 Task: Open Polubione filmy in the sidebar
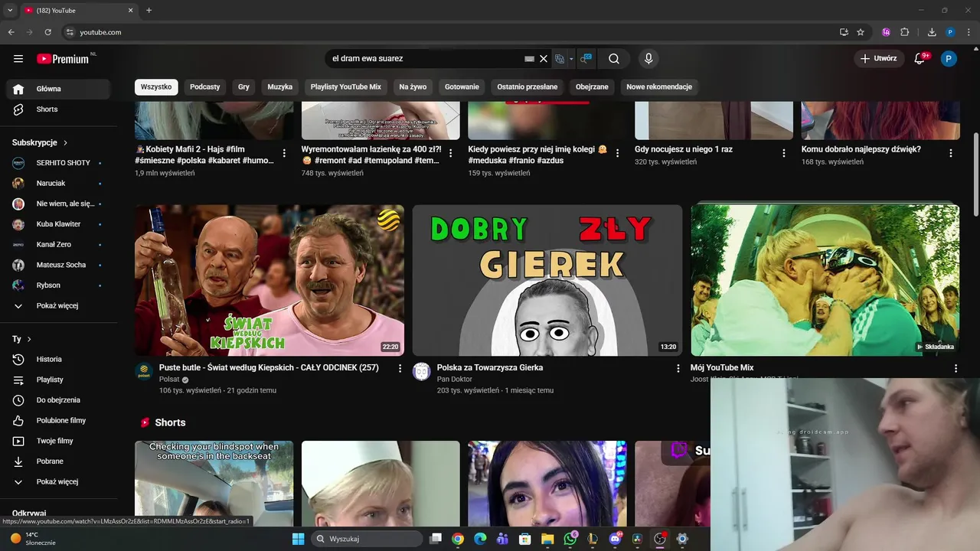(58, 420)
